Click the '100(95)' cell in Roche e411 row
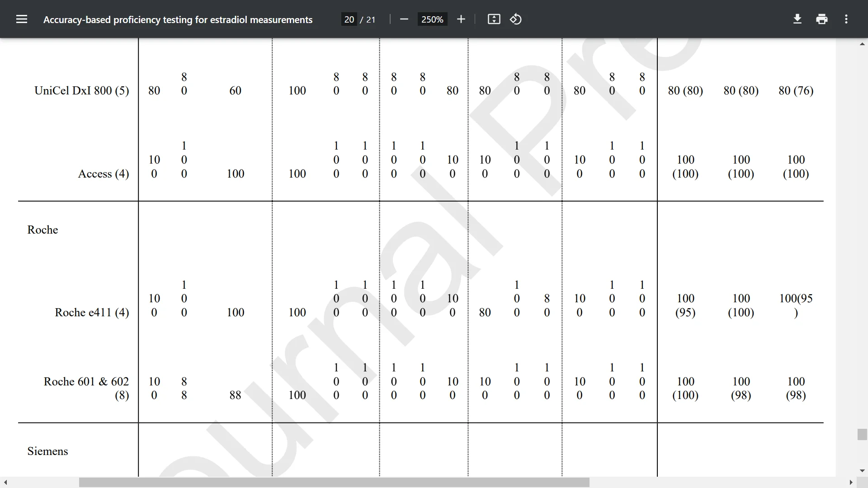 point(796,305)
